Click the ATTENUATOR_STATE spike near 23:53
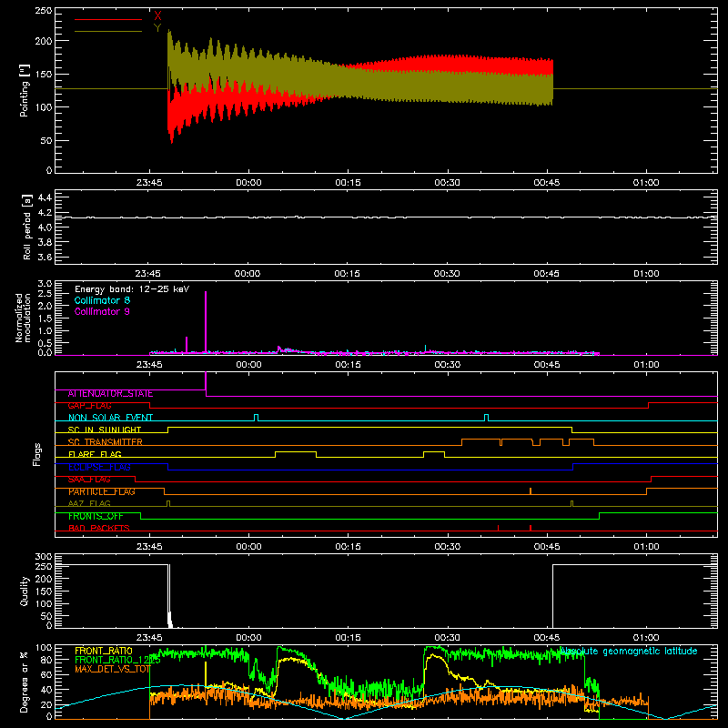Viewport: 728px width, 728px height. coord(206,383)
